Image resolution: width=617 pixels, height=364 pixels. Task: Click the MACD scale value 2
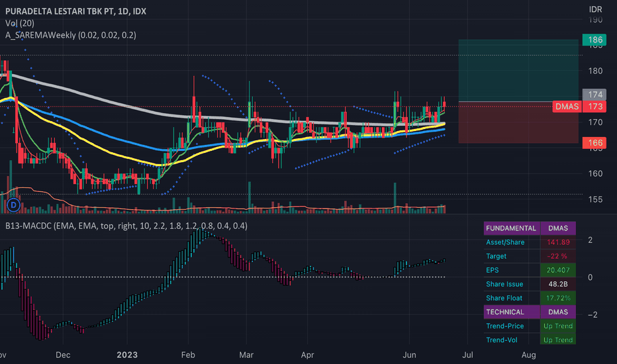coord(590,240)
